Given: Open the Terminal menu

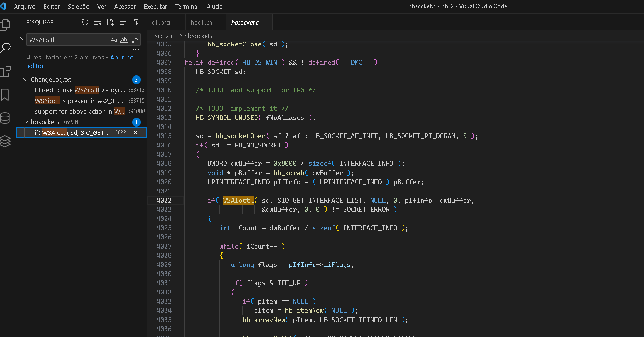Looking at the screenshot, I should [187, 6].
